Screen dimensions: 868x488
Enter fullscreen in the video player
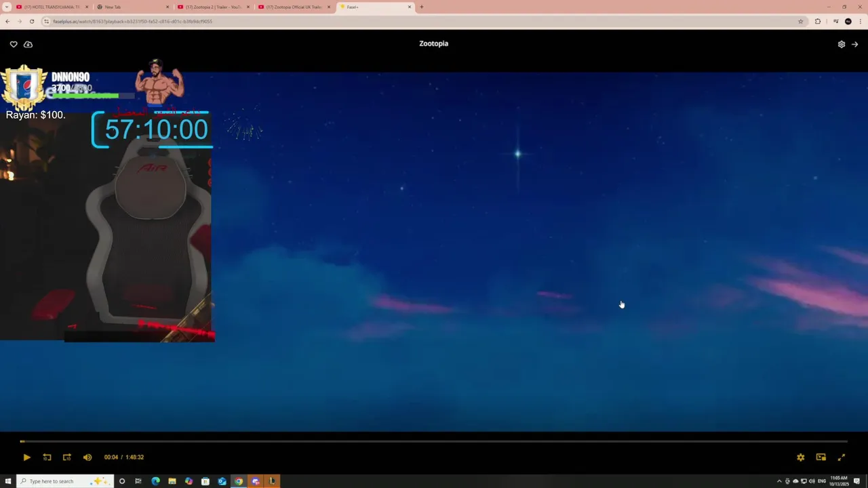coord(842,457)
